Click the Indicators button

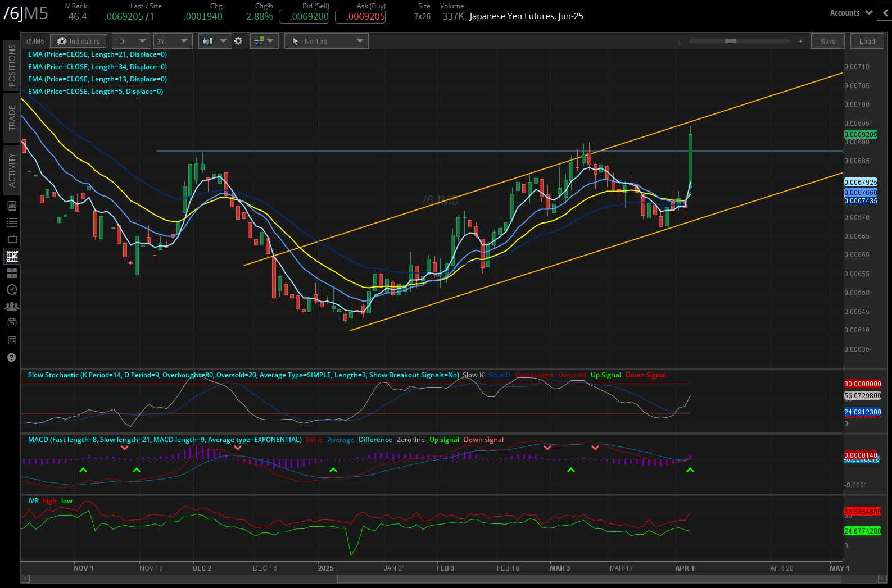point(78,41)
